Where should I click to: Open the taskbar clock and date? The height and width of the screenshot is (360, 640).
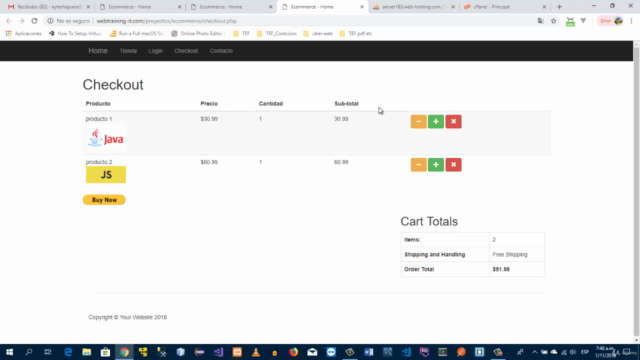[605, 352]
